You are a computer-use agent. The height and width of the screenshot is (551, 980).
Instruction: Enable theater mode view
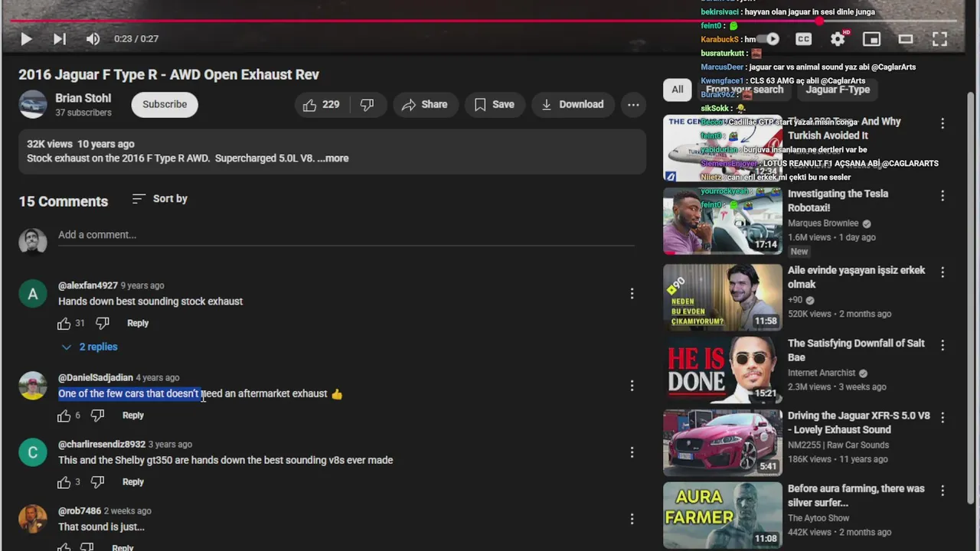point(906,39)
